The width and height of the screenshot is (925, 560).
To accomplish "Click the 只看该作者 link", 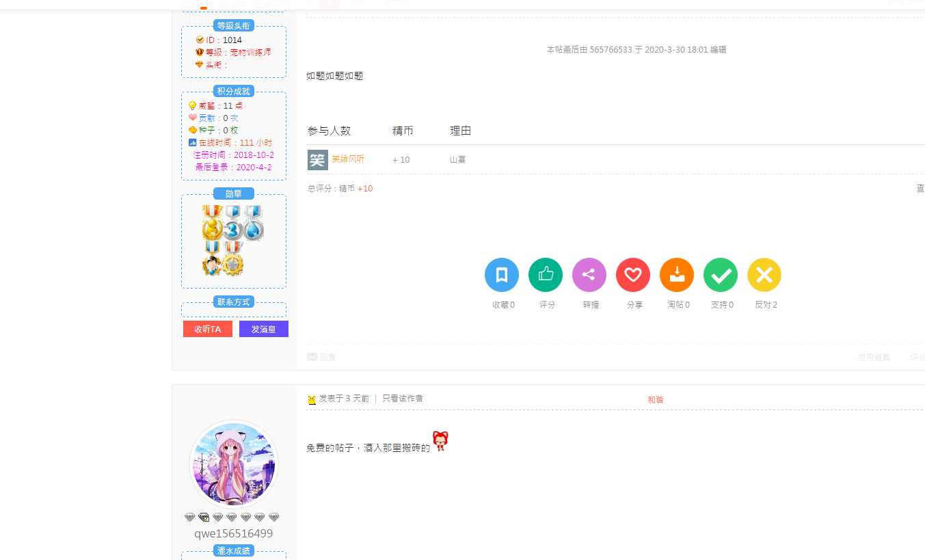I will pyautogui.click(x=403, y=398).
